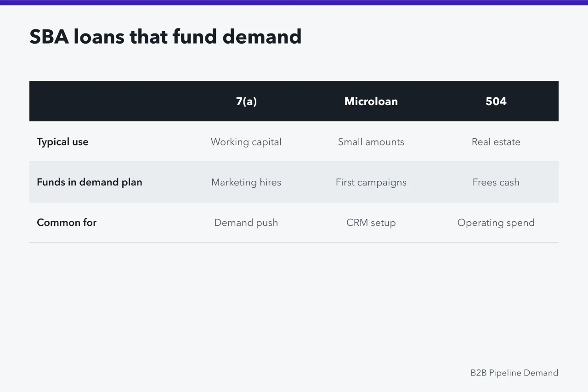The width and height of the screenshot is (588, 392).
Task: Click the 'Small amounts' cell
Action: (371, 142)
